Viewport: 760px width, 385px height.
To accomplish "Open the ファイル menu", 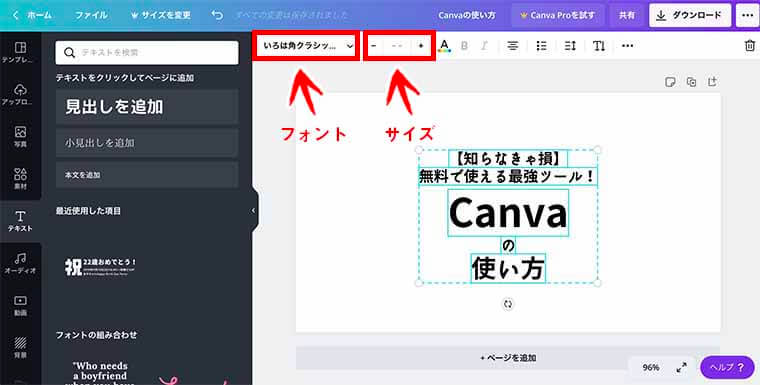I will coord(91,15).
